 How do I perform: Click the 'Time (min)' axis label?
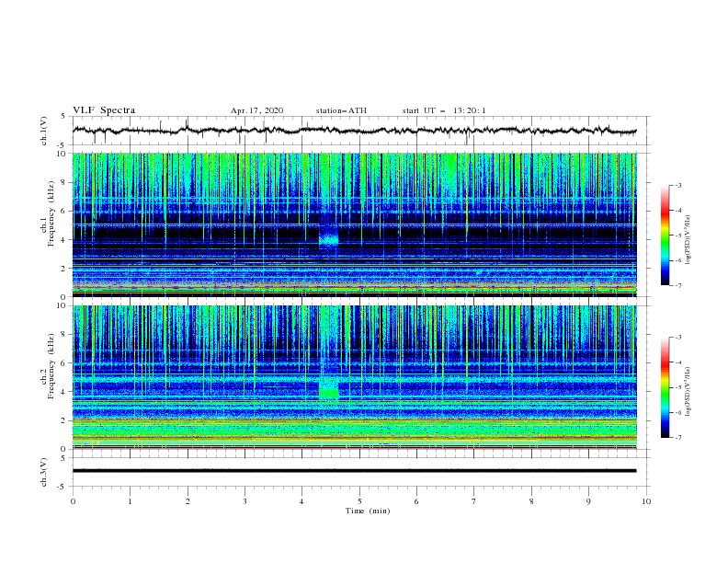368,511
